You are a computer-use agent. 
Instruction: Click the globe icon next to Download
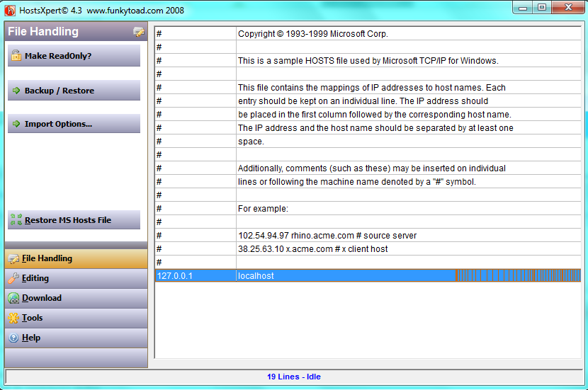13,298
